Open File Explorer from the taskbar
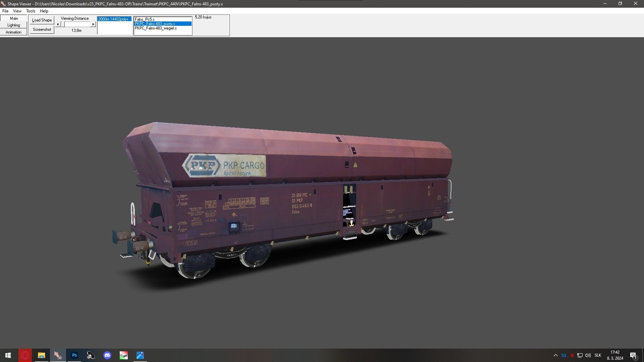 coord(41,355)
